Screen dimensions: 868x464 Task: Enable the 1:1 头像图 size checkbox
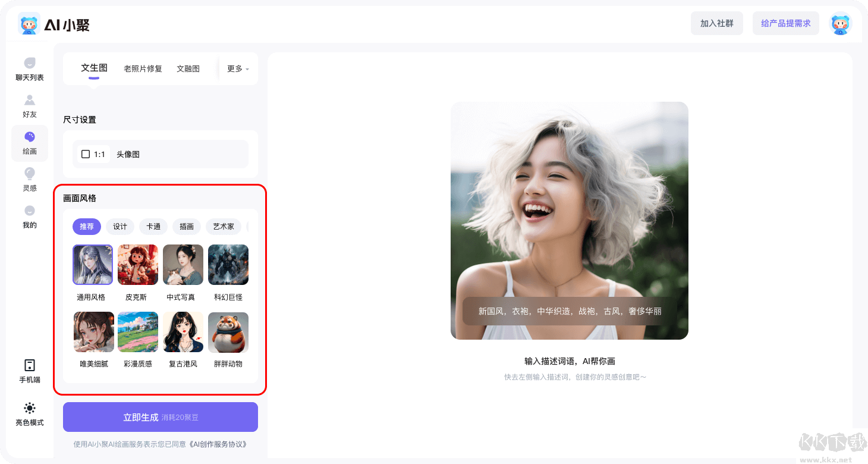pos(86,153)
